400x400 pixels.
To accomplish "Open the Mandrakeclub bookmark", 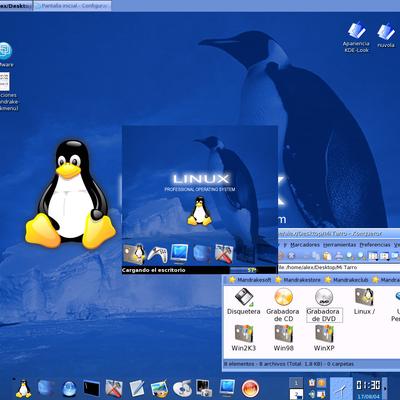I will coord(347,280).
